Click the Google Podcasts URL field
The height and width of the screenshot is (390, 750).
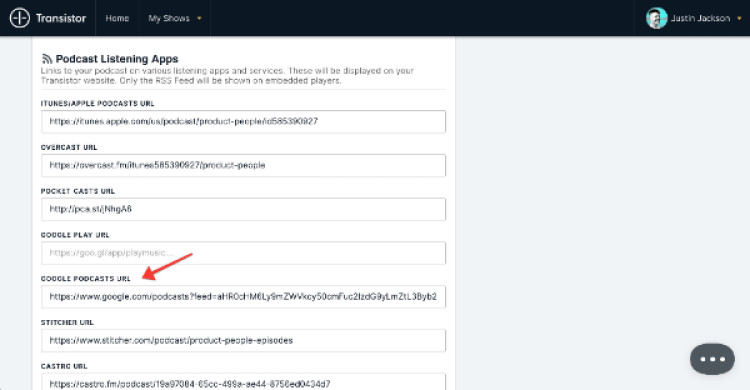(243, 297)
